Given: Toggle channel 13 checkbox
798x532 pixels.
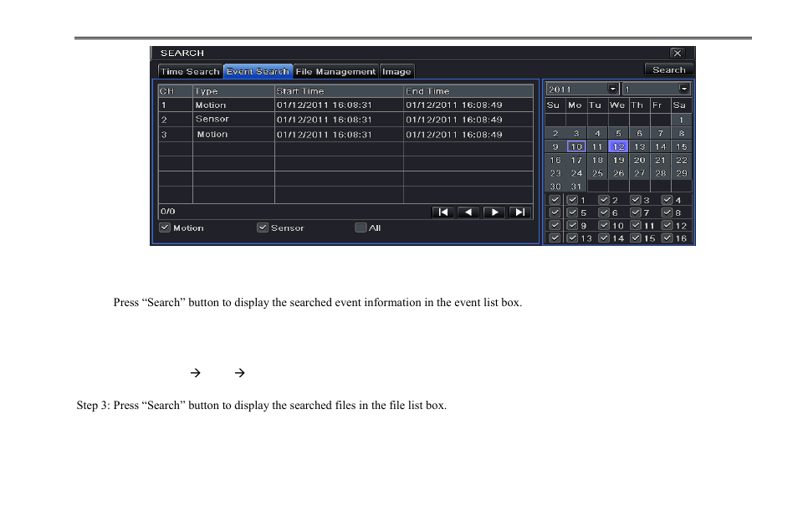Looking at the screenshot, I should pos(572,238).
